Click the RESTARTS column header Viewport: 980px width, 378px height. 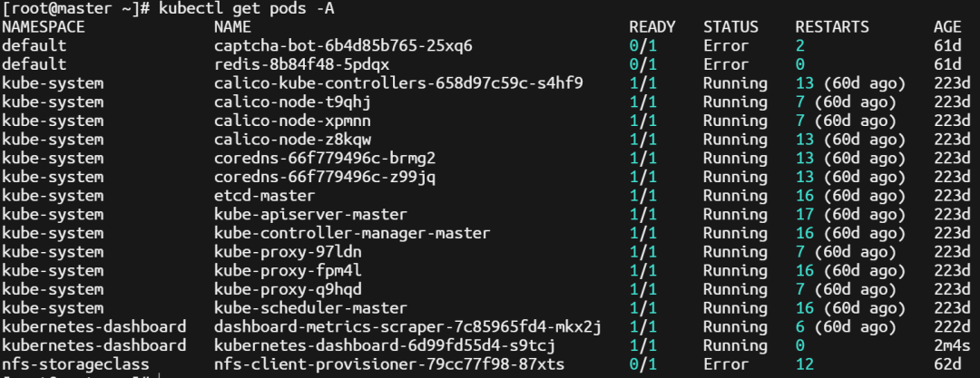(832, 27)
